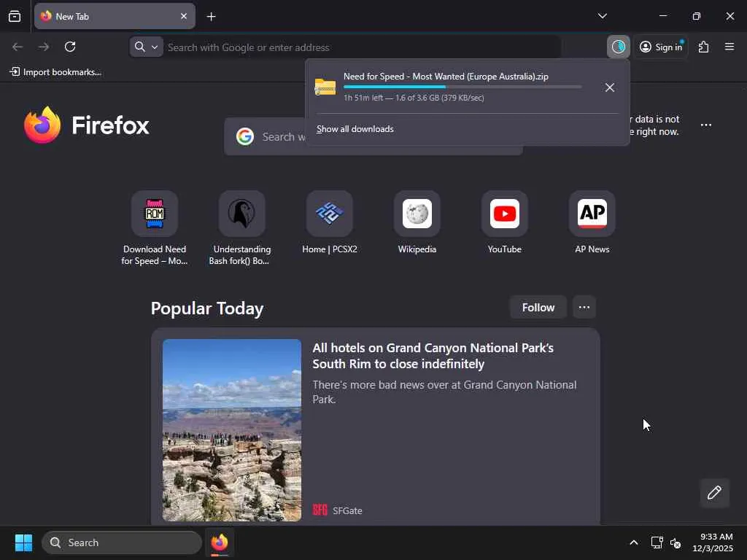Open the Firefox hamburger application menu

click(x=729, y=47)
